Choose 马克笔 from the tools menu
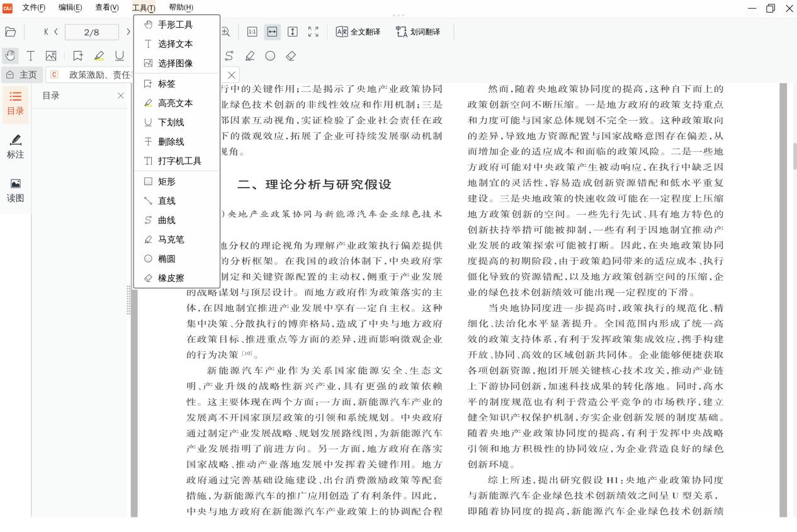This screenshot has height=532, width=797. (177, 239)
